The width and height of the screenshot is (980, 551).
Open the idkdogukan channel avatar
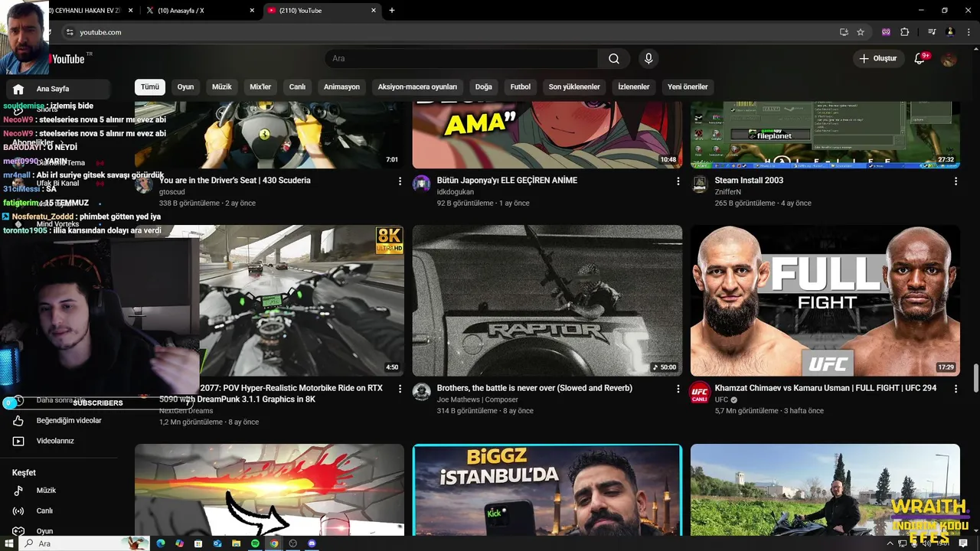point(422,184)
